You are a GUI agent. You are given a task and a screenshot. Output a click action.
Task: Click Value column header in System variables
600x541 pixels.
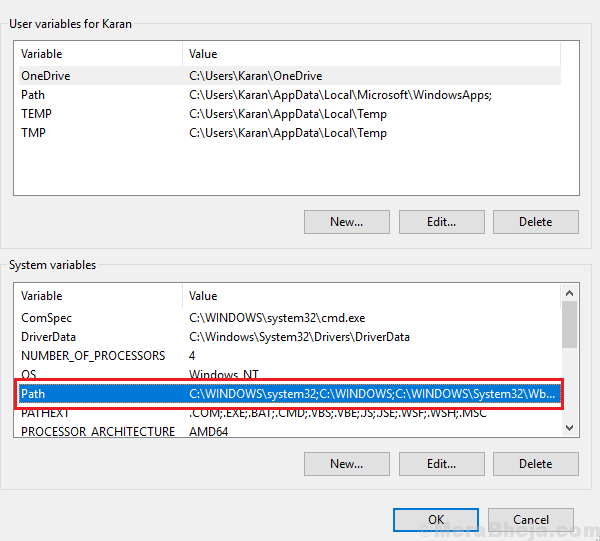pos(372,296)
